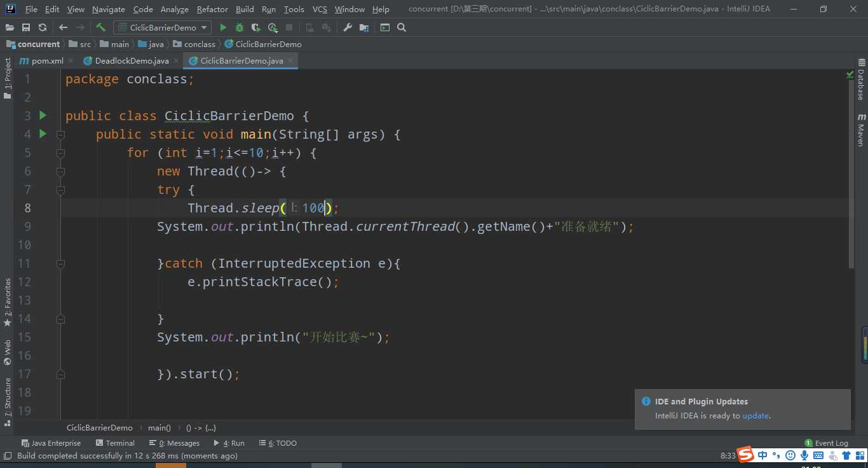868x468 pixels.
Task: Collapse the for loop fold marker on line 5
Action: (60, 153)
